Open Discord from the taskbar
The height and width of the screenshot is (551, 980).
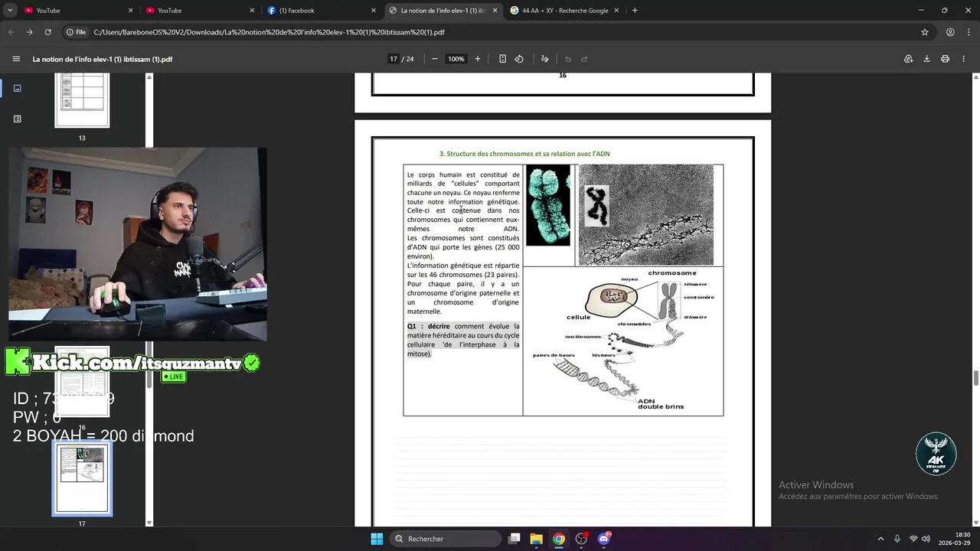604,539
